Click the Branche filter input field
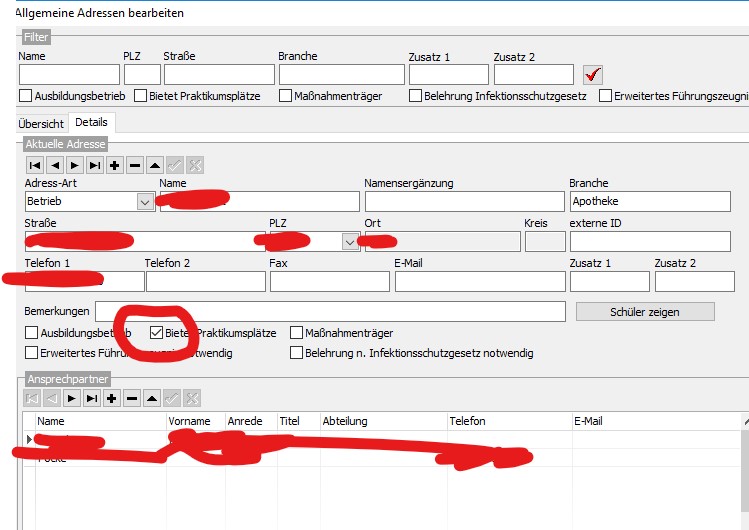The image size is (749, 530). 339,75
